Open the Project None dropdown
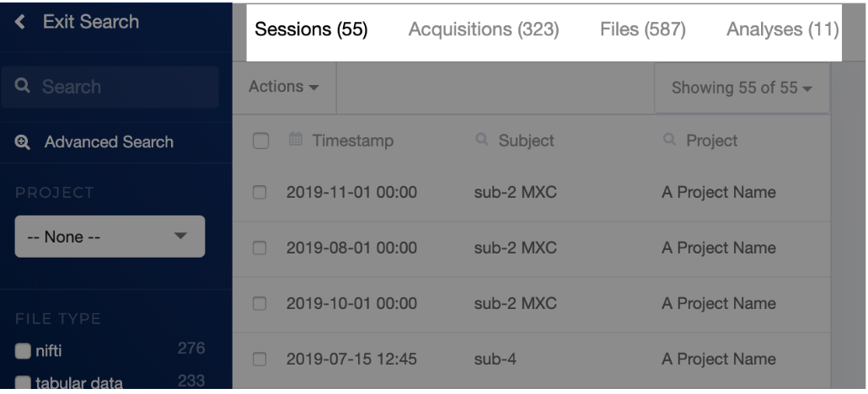 (x=110, y=237)
